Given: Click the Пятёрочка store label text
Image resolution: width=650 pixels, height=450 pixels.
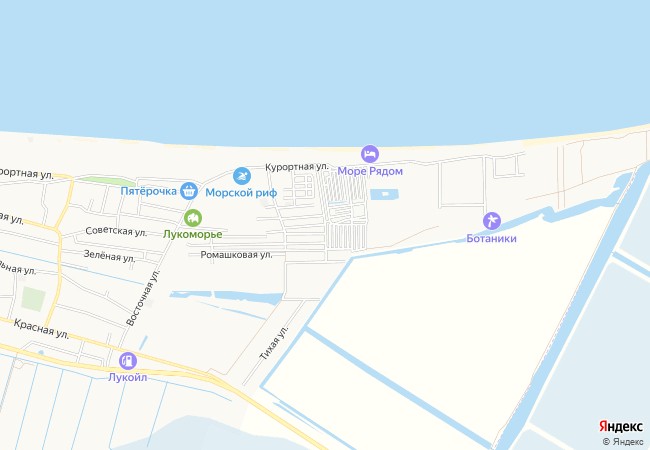Looking at the screenshot, I should coord(149,191).
